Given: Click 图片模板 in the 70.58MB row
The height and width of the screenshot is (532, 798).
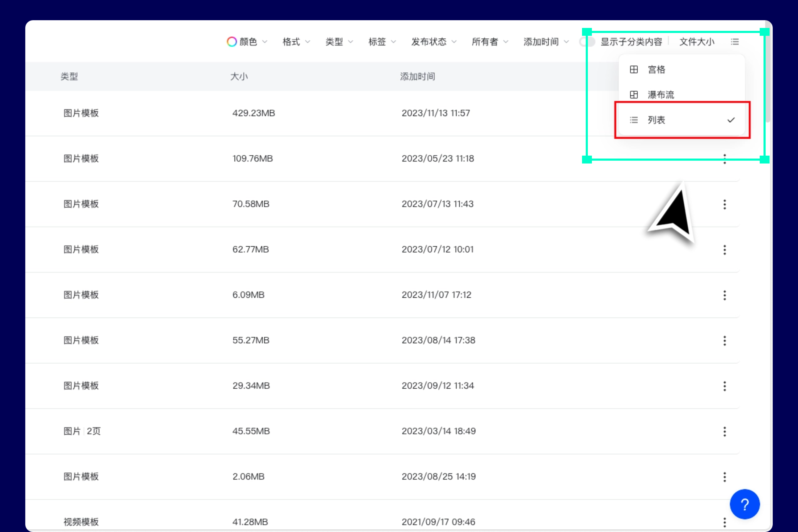Looking at the screenshot, I should pos(81,204).
